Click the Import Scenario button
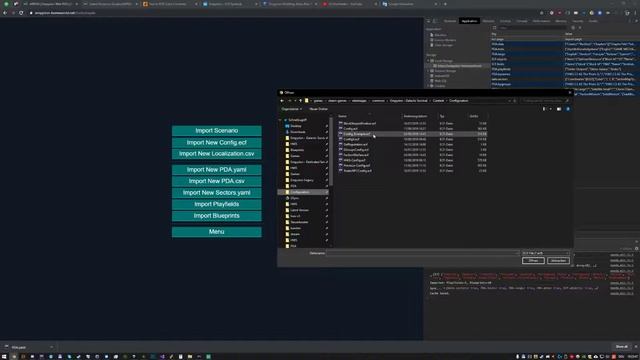640x360 pixels. [216, 131]
